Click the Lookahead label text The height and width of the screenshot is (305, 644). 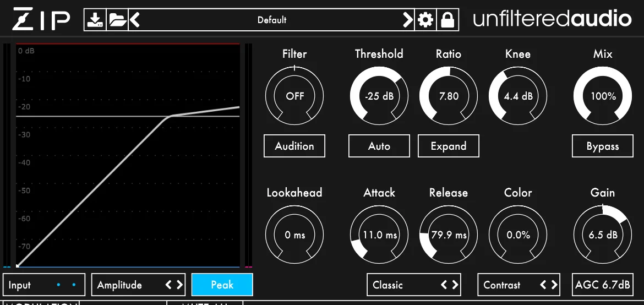(294, 193)
